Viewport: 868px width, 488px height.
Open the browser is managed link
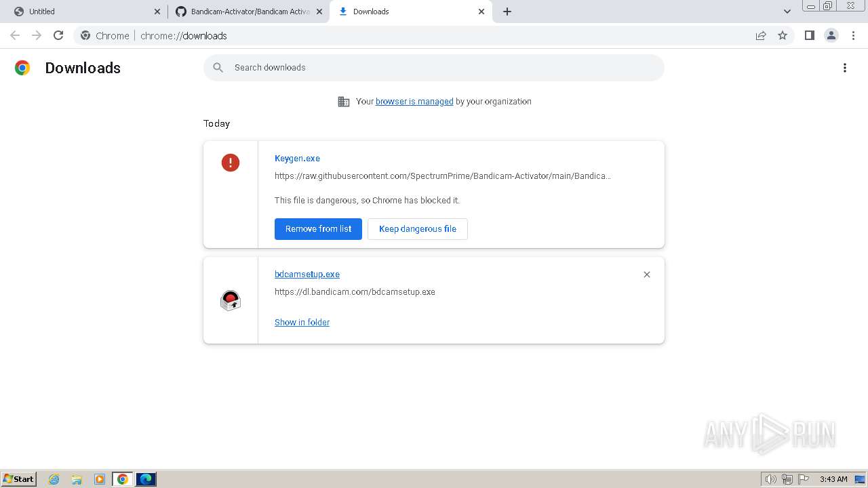tap(414, 102)
